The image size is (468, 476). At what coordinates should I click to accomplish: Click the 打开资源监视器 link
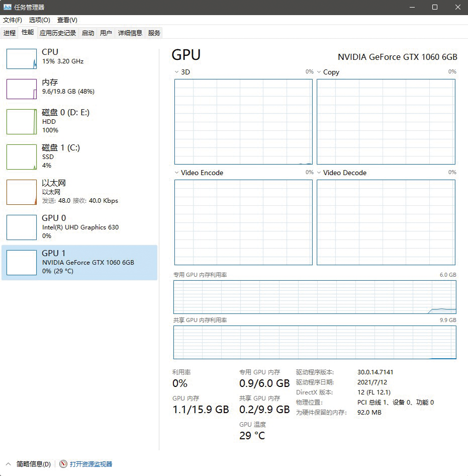click(91, 464)
